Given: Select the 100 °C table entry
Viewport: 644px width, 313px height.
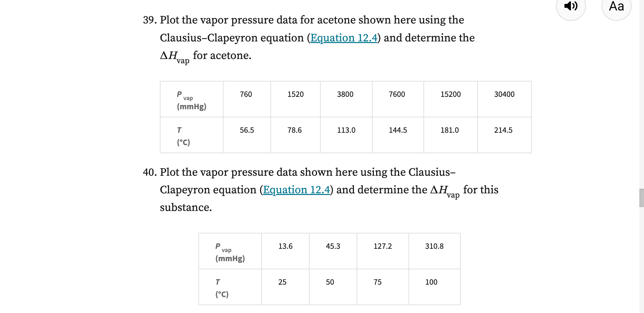Looking at the screenshot, I should [x=431, y=282].
